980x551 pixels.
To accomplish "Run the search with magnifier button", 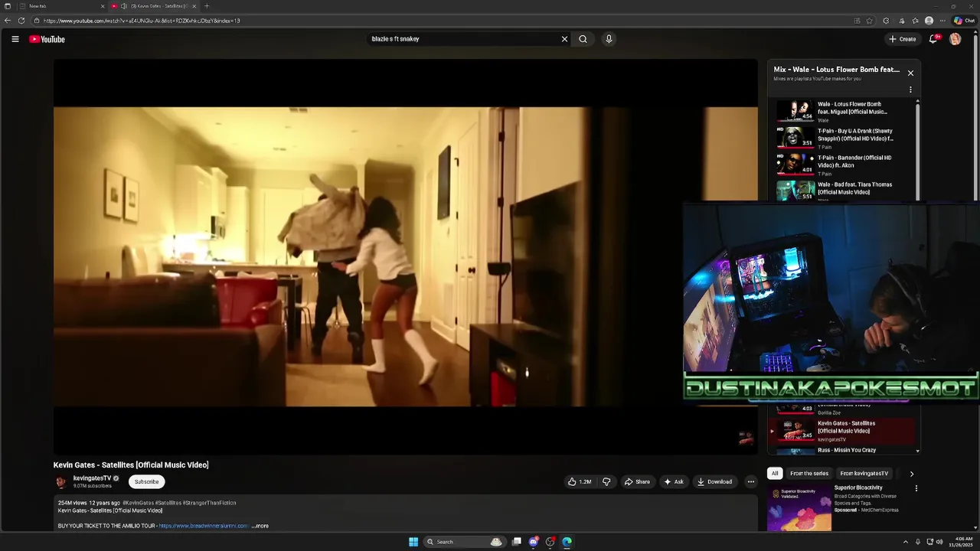I will [583, 39].
